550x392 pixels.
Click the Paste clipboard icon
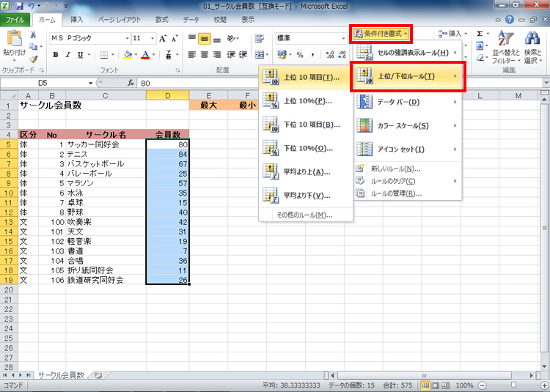tap(14, 39)
